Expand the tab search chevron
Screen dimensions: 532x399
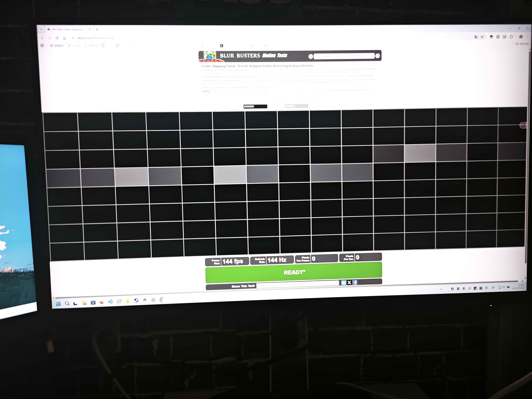[x=41, y=29]
